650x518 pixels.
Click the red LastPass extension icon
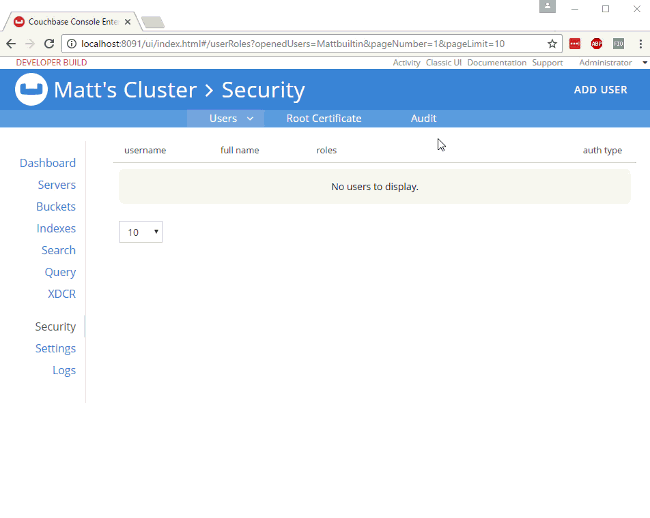tap(575, 44)
